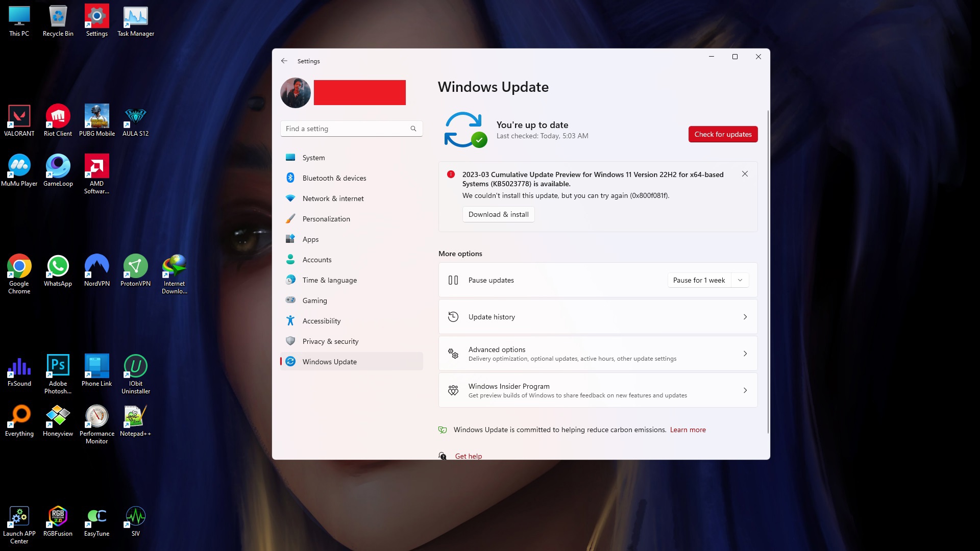Image resolution: width=980 pixels, height=551 pixels.
Task: Click Check for updates button
Action: tap(723, 134)
